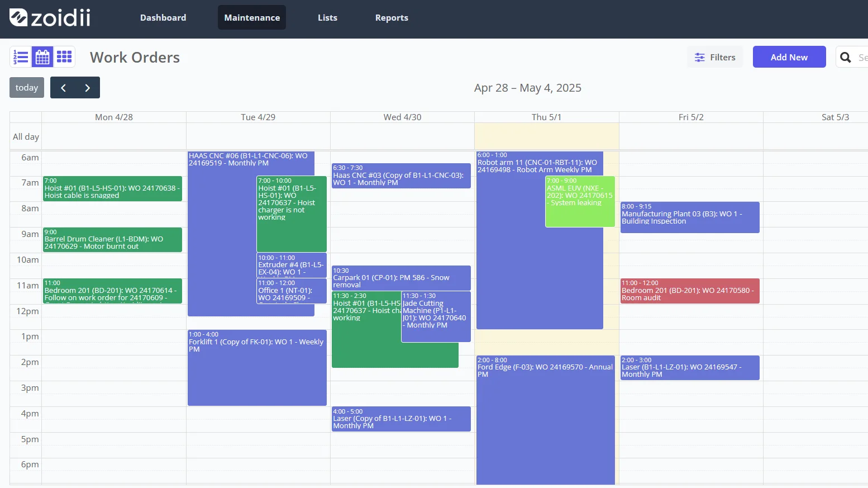Open Haas CNC #03 Monthly PM event
The height and width of the screenshot is (488, 868).
click(x=401, y=176)
